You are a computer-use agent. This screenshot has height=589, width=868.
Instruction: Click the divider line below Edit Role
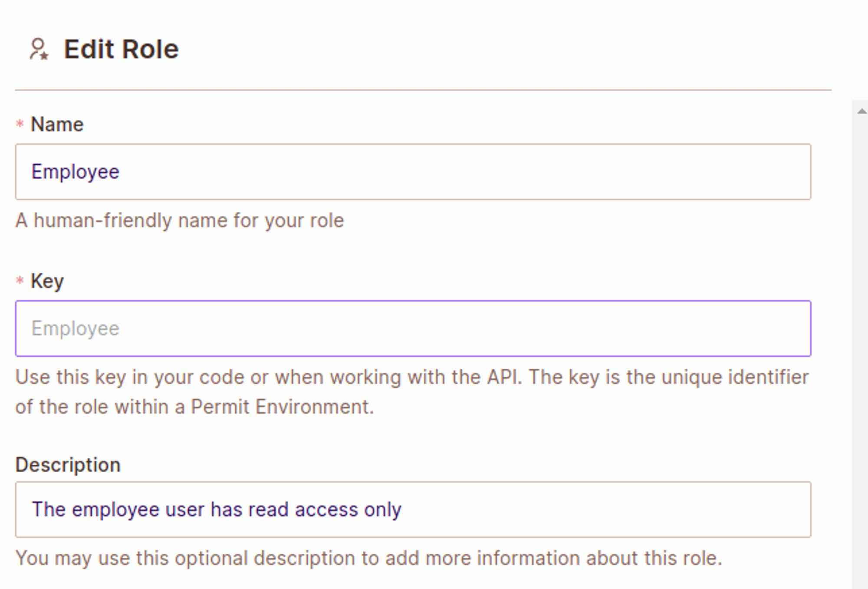pos(423,90)
